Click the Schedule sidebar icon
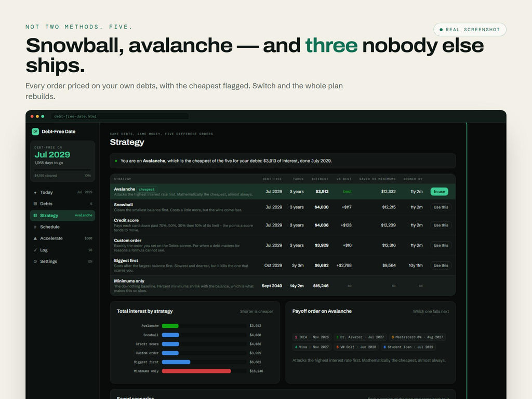The width and height of the screenshot is (532, 399). (35, 227)
